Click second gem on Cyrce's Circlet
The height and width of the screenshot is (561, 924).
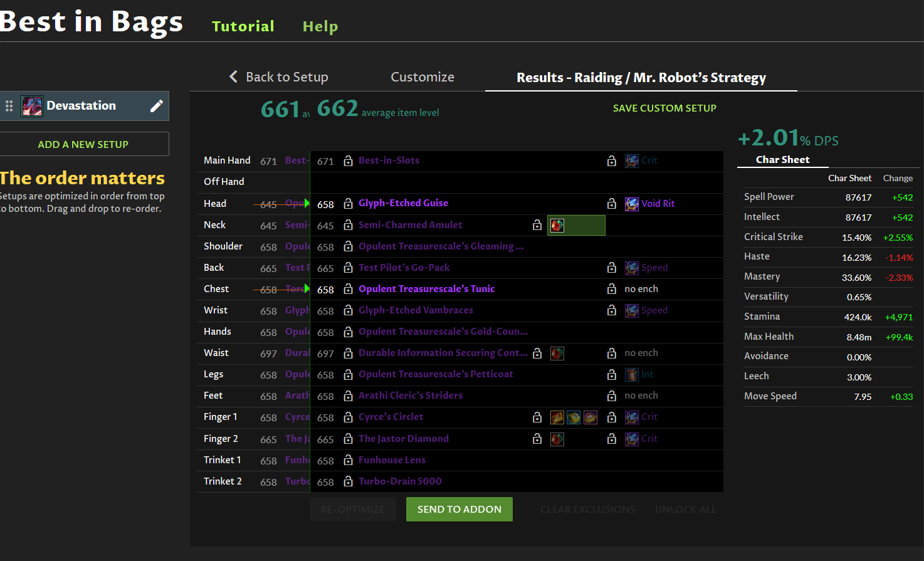point(574,417)
